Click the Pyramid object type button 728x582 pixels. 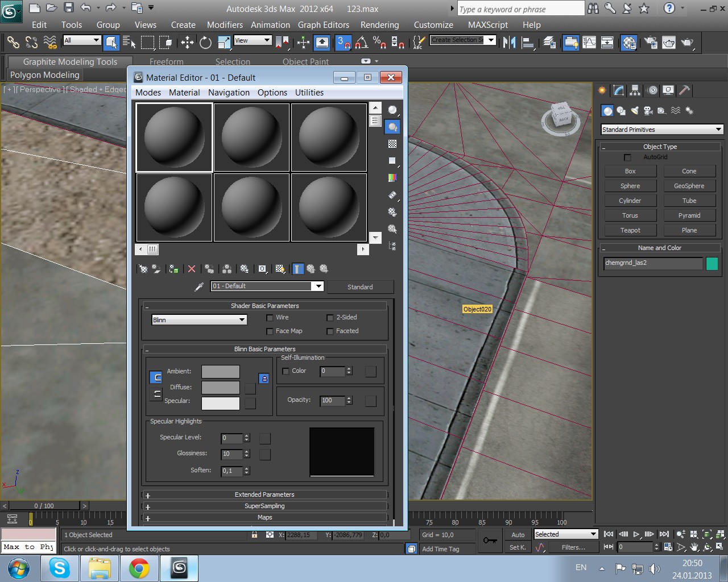(x=689, y=215)
